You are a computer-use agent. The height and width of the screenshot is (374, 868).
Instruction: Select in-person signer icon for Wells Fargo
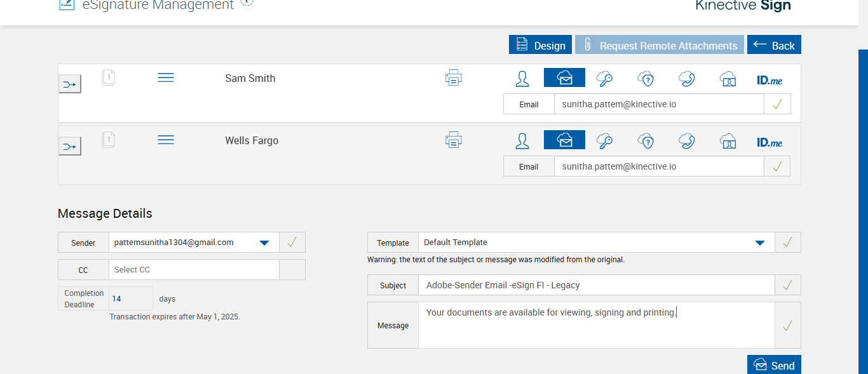coord(522,140)
